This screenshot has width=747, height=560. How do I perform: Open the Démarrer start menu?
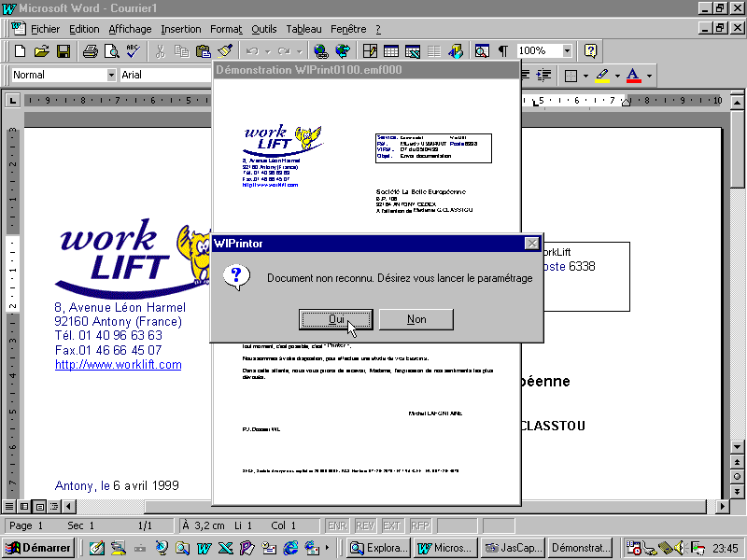tap(38, 548)
